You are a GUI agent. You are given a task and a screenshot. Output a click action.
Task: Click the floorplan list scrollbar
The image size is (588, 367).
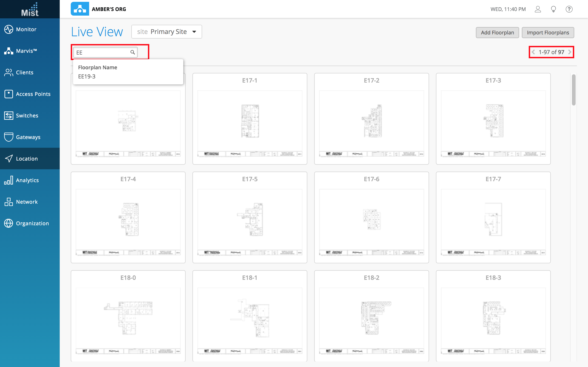(x=574, y=90)
